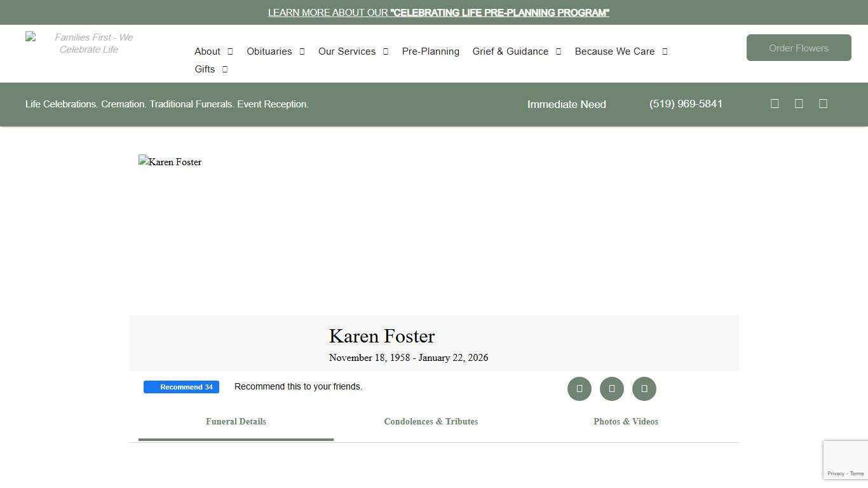Switch to the Photos & Videos tab
868x488 pixels.
coord(626,421)
